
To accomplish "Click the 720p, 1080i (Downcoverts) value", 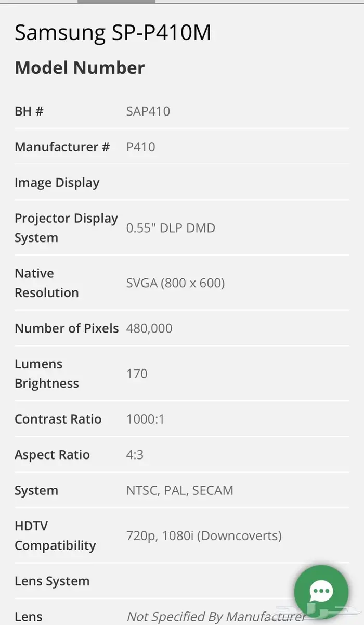I will point(204,535).
